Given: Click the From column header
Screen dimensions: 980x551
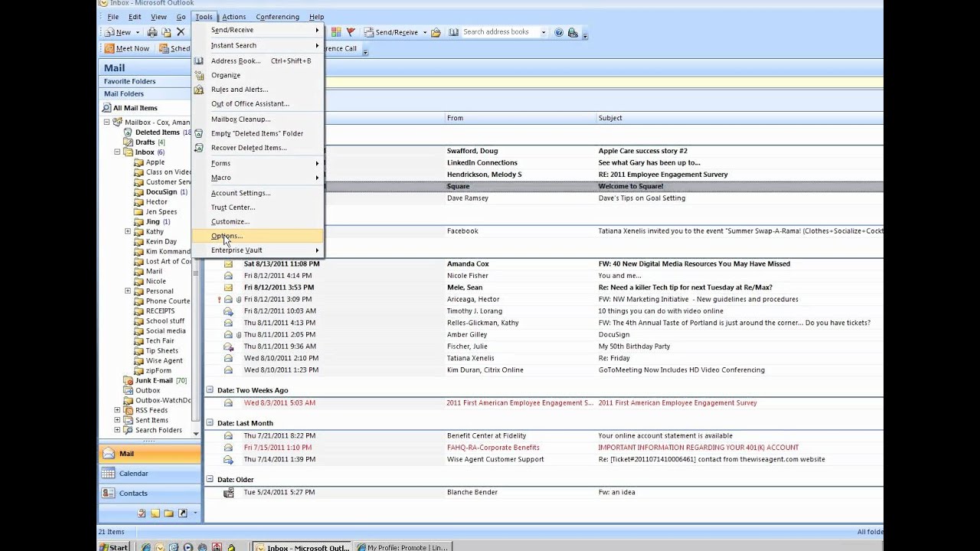Looking at the screenshot, I should tap(520, 118).
